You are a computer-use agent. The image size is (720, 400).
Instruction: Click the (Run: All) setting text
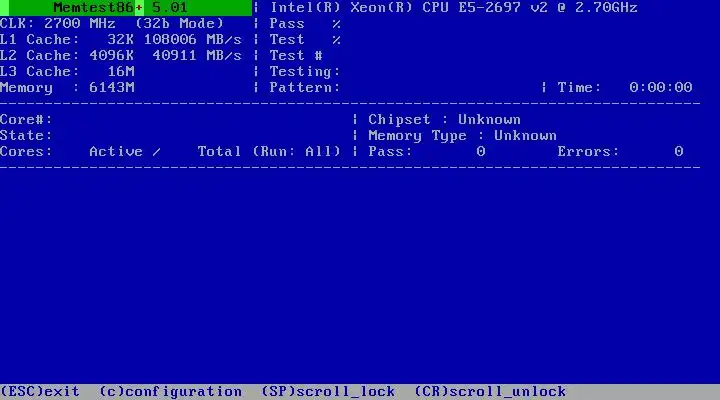pos(296,152)
